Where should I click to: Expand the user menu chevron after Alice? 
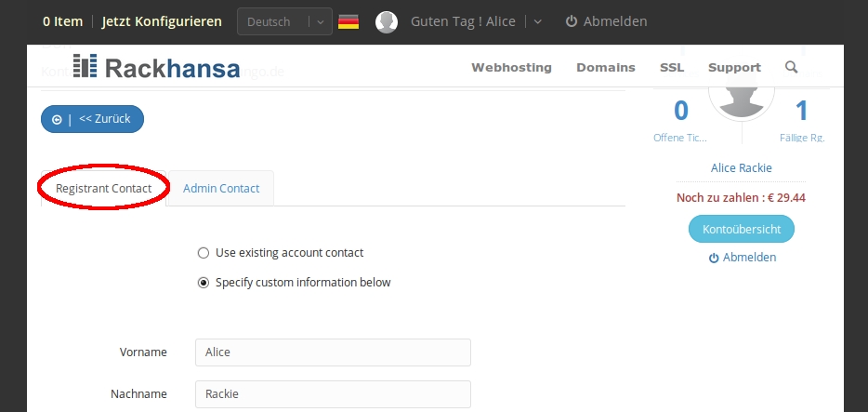pos(537,22)
